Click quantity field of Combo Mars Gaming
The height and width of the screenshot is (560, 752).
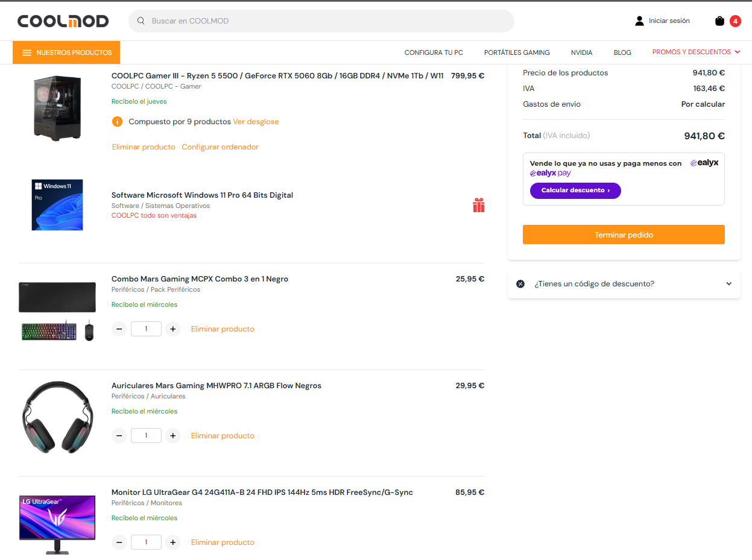pyautogui.click(x=146, y=329)
